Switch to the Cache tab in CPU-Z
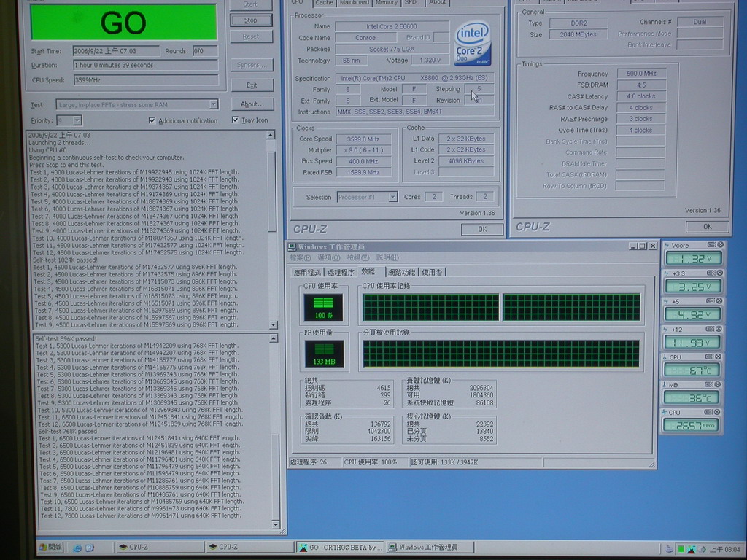This screenshot has height=560, width=747. click(x=324, y=3)
